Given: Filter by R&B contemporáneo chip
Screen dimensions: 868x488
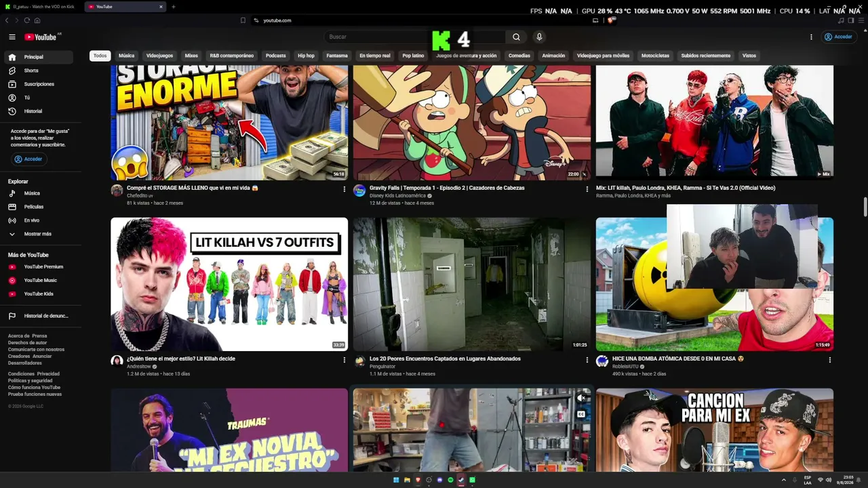Looking at the screenshot, I should [231, 56].
